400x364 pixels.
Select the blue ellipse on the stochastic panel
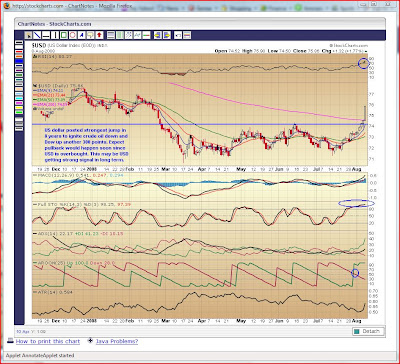[356, 203]
